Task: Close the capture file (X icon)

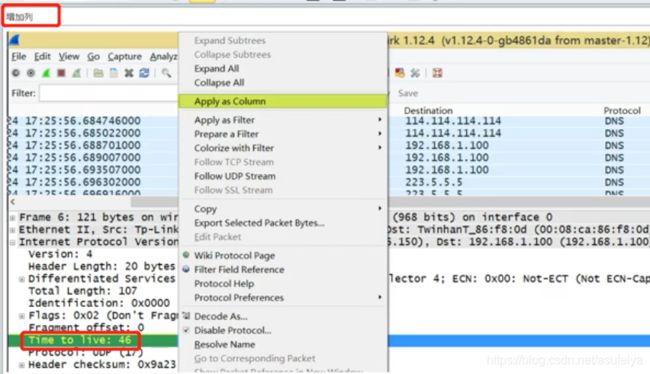Action: pyautogui.click(x=129, y=73)
